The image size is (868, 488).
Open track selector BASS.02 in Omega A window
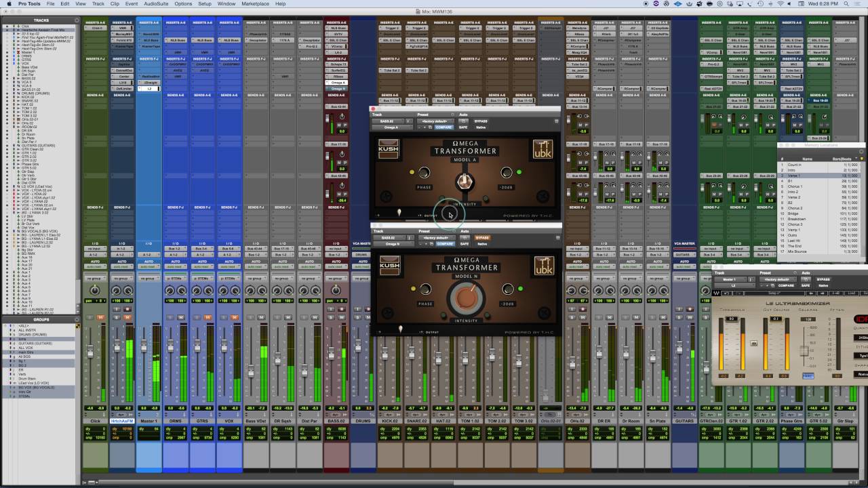(x=389, y=121)
